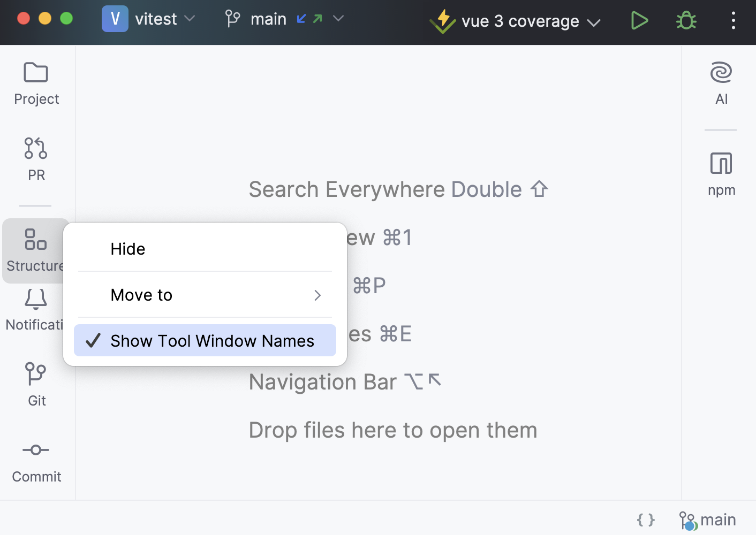Select Hide from the context menu
The image size is (756, 535).
[x=127, y=248]
